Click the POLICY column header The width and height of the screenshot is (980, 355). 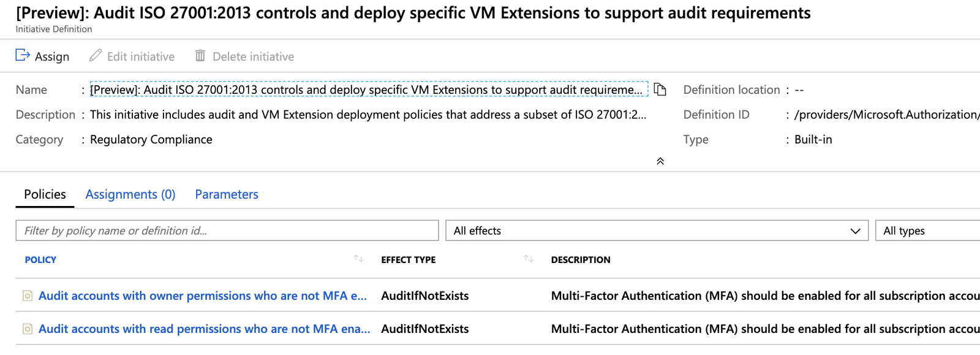40,260
